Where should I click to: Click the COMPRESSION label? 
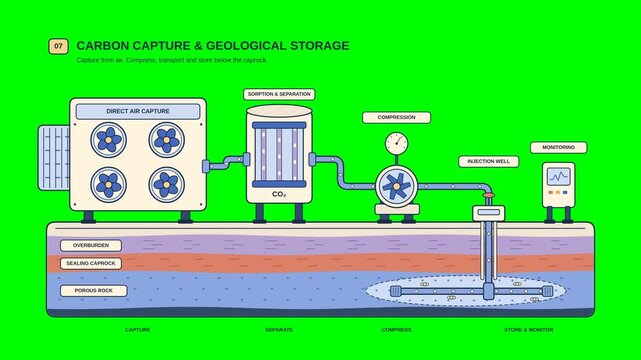[397, 117]
